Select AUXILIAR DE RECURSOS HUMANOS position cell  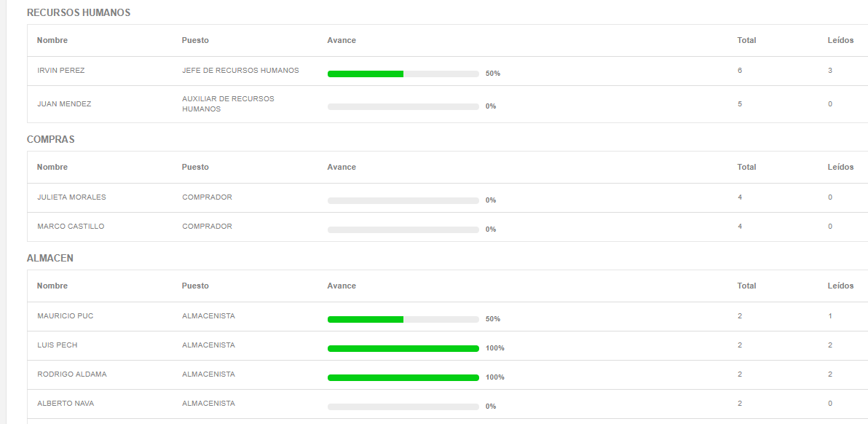pos(228,104)
